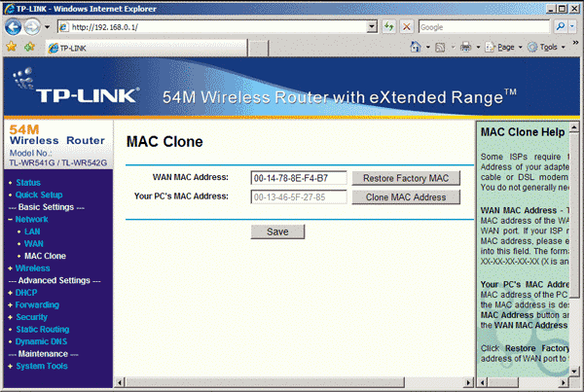Screen dimensions: 584x392
Task: Open the Dynamic DNS page
Action: (x=41, y=341)
